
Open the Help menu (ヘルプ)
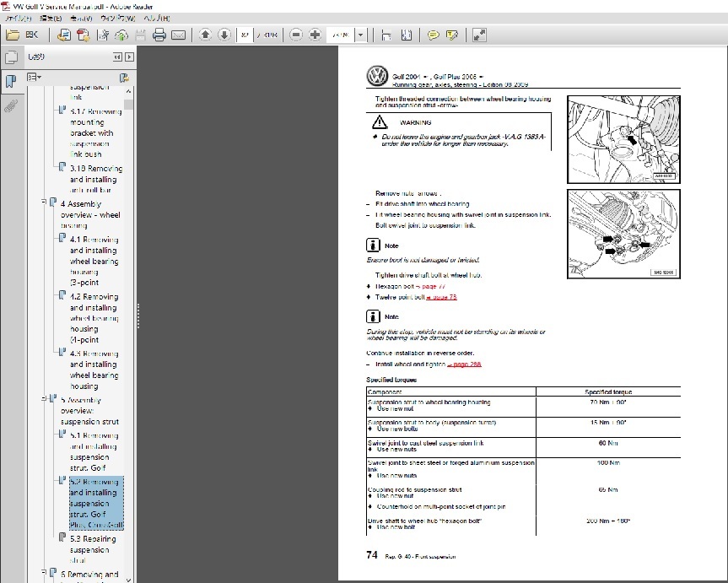point(156,18)
